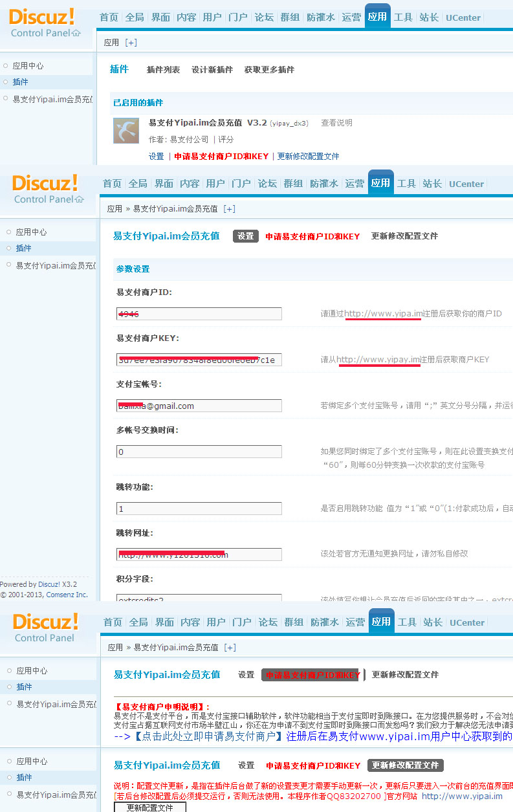Image resolution: width=513 pixels, height=812 pixels.
Task: Select the dark highlighted 更新修改配置文件 tab
Action: (x=406, y=765)
